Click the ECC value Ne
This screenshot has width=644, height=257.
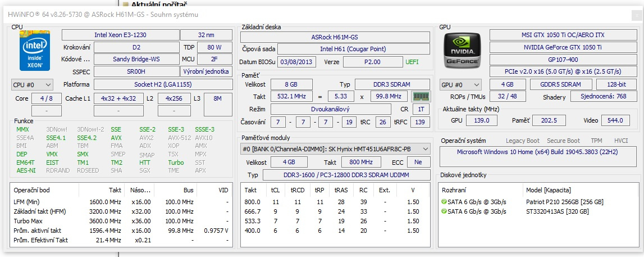[x=418, y=162]
